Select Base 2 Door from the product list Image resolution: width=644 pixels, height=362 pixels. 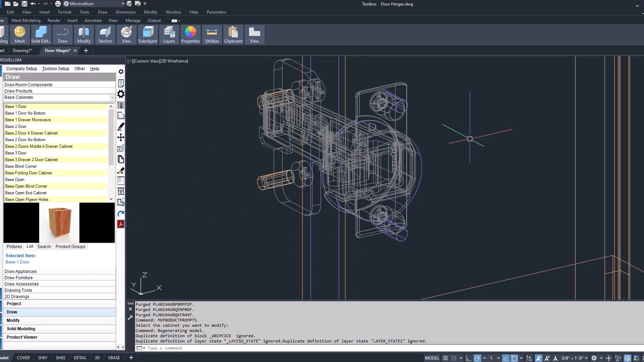click(16, 126)
